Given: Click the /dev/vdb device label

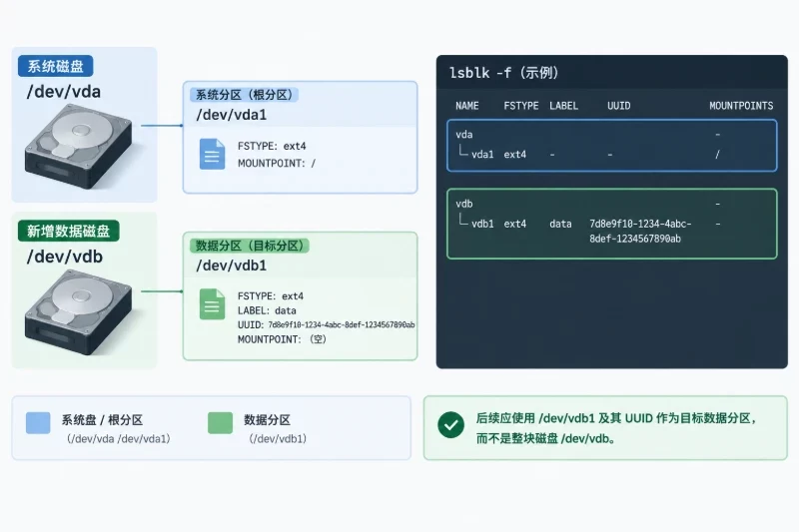Looking at the screenshot, I should (65, 257).
